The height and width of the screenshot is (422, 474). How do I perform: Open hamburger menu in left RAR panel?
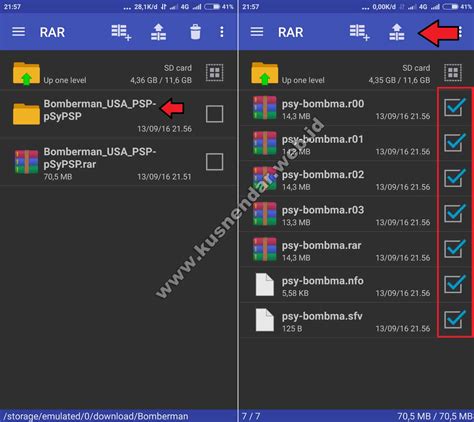(18, 32)
